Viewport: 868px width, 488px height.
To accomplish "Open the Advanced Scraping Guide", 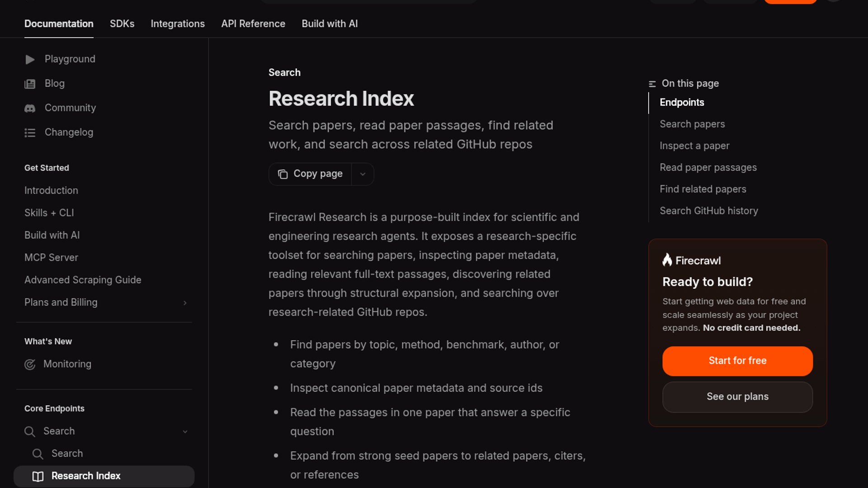I will click(x=83, y=280).
